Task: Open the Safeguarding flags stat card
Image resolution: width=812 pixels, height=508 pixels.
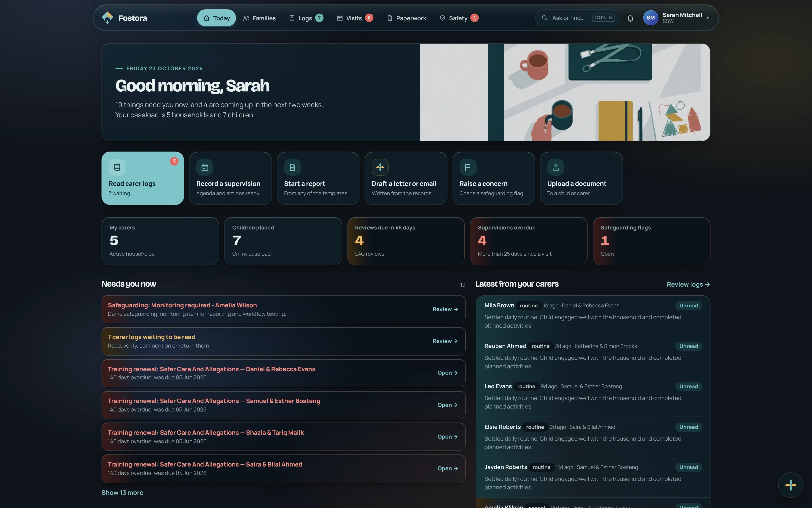Action: tap(651, 241)
